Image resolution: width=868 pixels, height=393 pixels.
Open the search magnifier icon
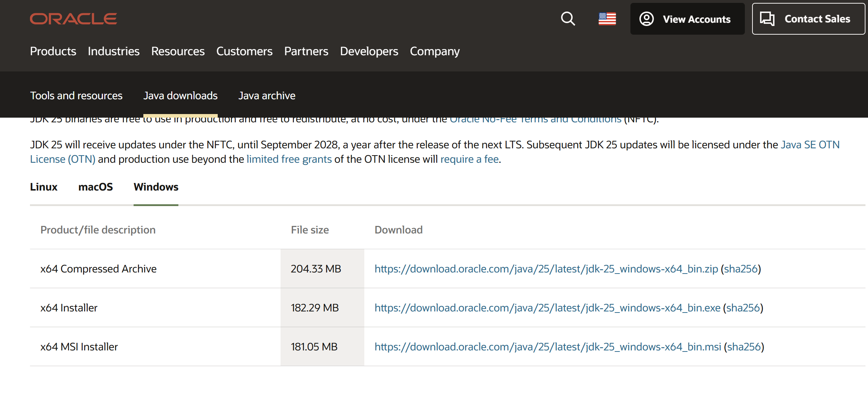pyautogui.click(x=568, y=19)
